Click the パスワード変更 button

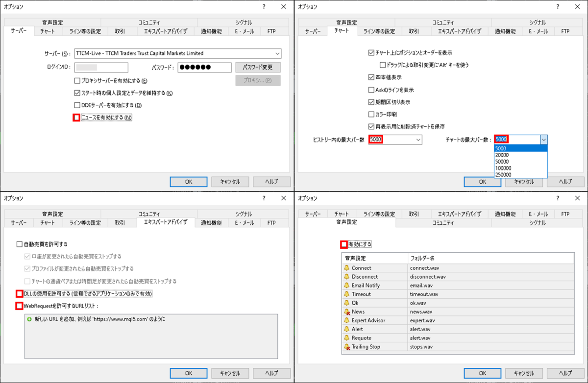click(x=258, y=67)
